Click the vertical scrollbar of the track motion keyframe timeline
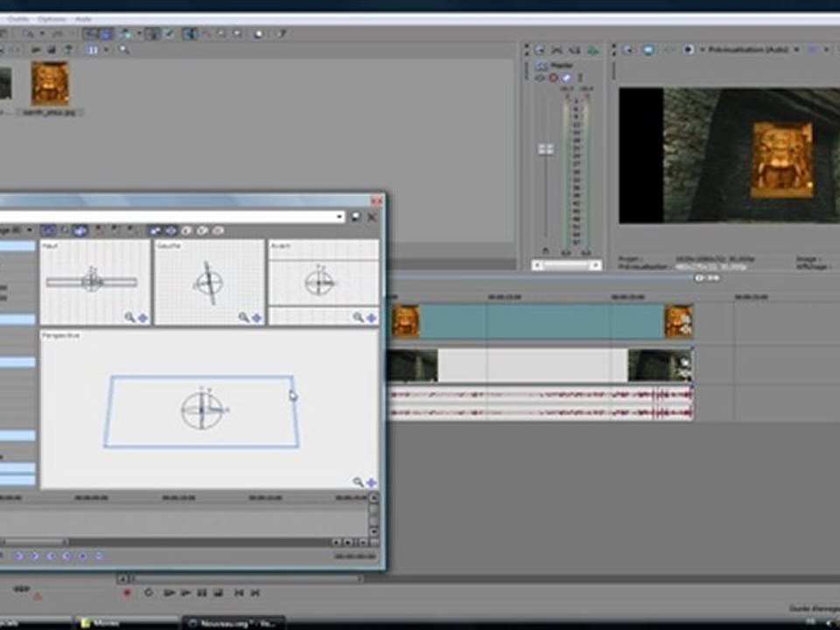Screen dimensions: 840x630 coord(374,514)
